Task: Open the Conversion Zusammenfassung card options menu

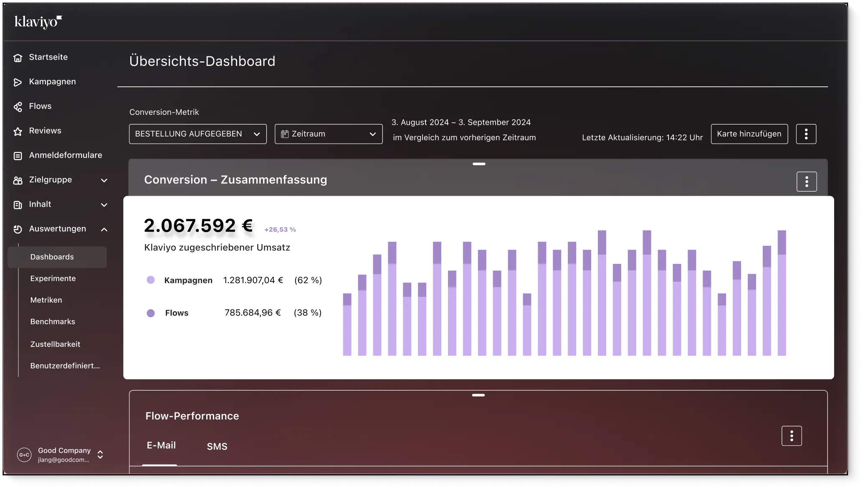Action: 806,182
